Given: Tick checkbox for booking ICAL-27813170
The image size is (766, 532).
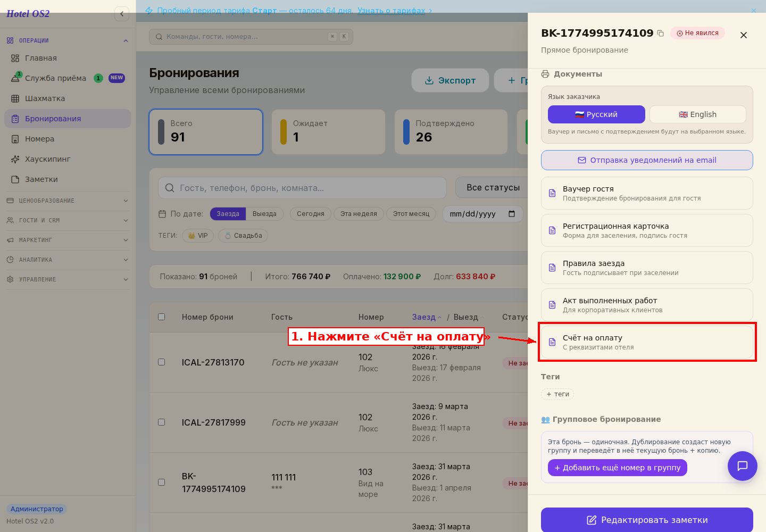Looking at the screenshot, I should click(x=162, y=362).
